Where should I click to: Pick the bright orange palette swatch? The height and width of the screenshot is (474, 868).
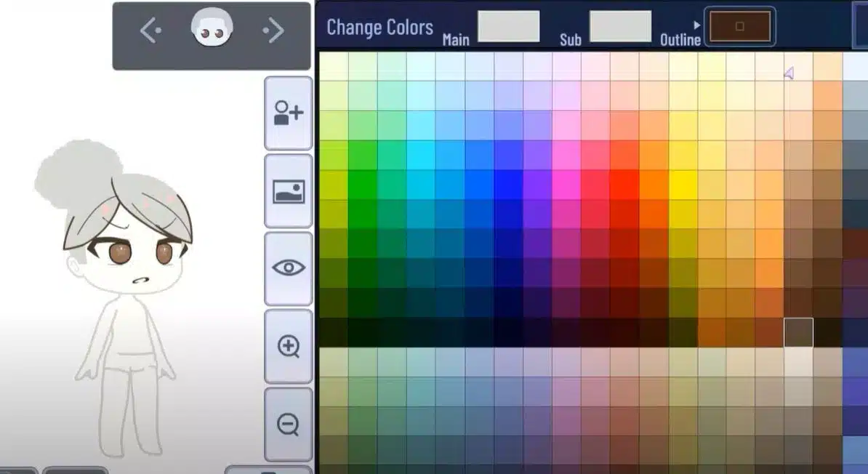click(654, 184)
